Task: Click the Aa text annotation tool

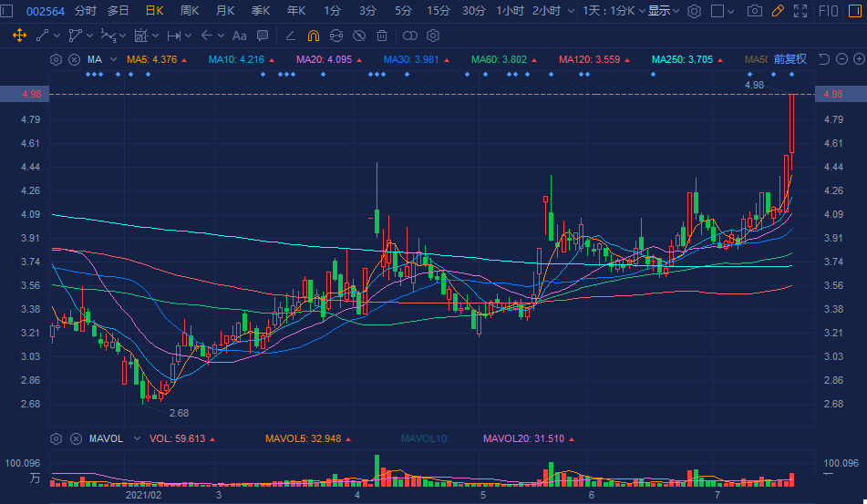Action: 239,36
